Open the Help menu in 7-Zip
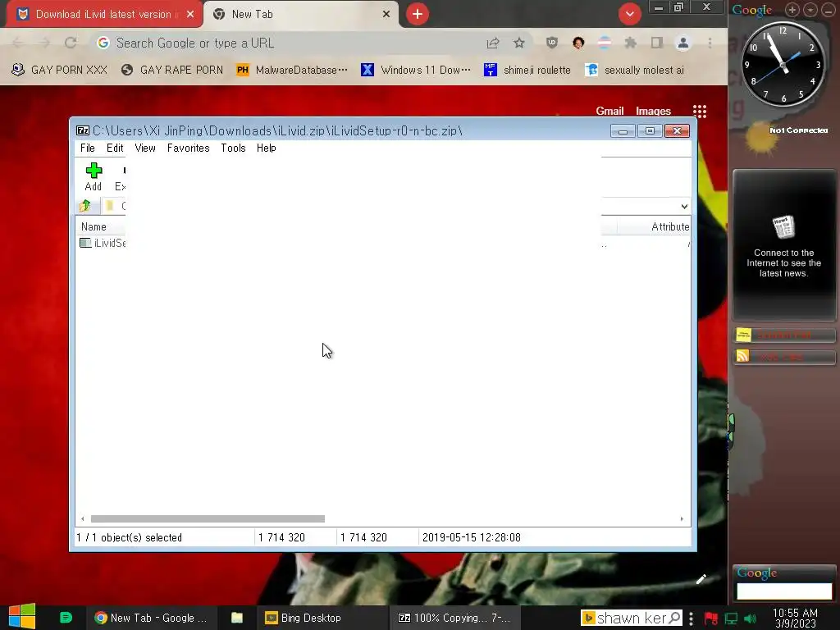 [267, 148]
